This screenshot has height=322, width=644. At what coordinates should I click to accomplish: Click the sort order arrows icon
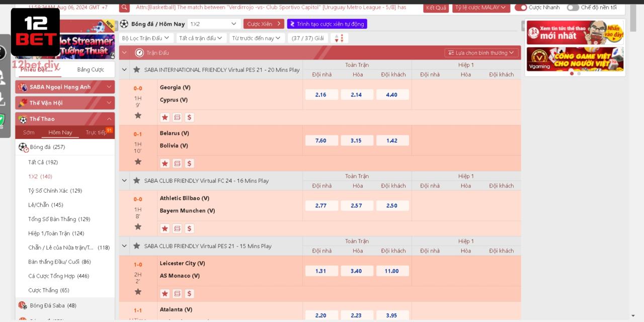point(339,38)
